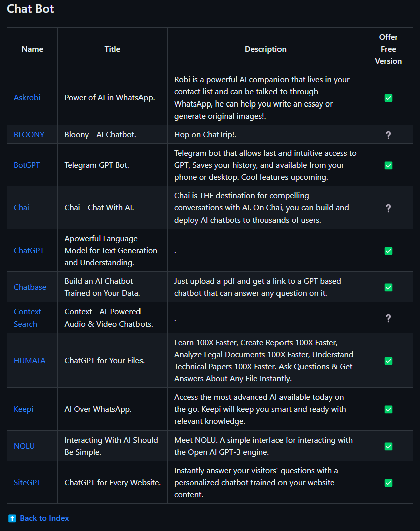Go to the Context Search link
420x531 pixels.
[27, 317]
